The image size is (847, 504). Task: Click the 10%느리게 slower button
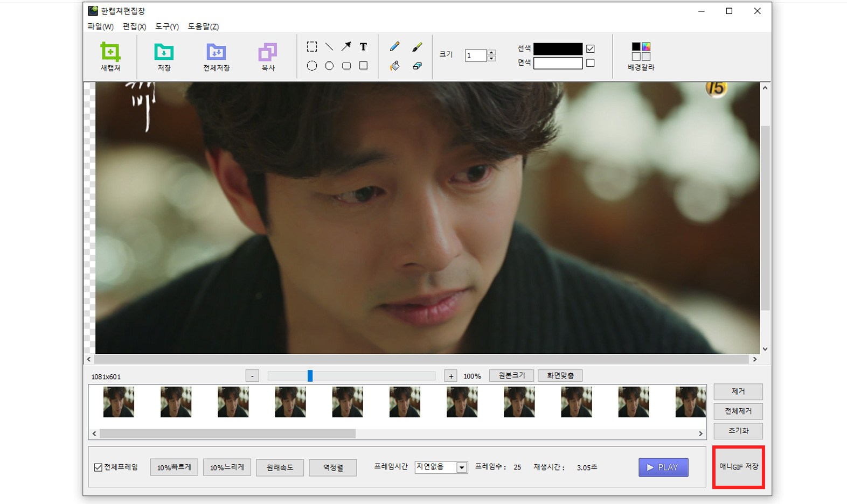tap(227, 467)
